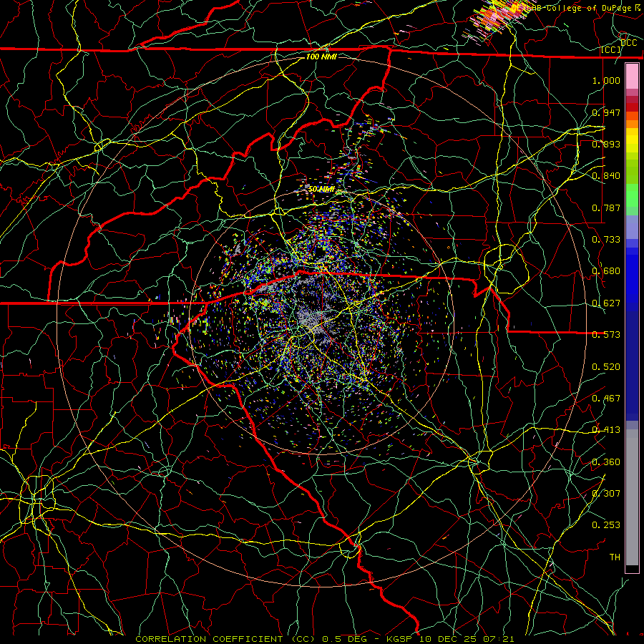Screen dimensions: 644x644
Task: Click the 1.000 legend value
Action: [x=606, y=80]
